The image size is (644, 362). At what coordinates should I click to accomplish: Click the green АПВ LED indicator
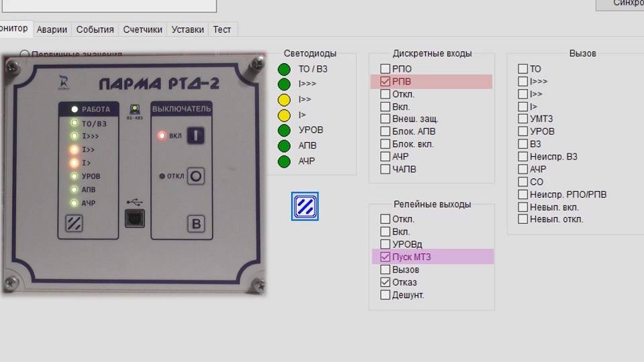(284, 145)
